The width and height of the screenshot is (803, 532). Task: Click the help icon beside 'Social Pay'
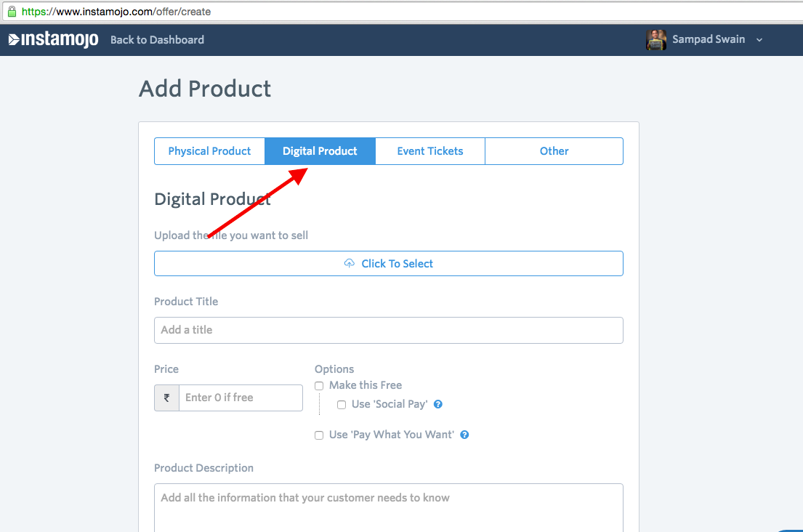438,405
